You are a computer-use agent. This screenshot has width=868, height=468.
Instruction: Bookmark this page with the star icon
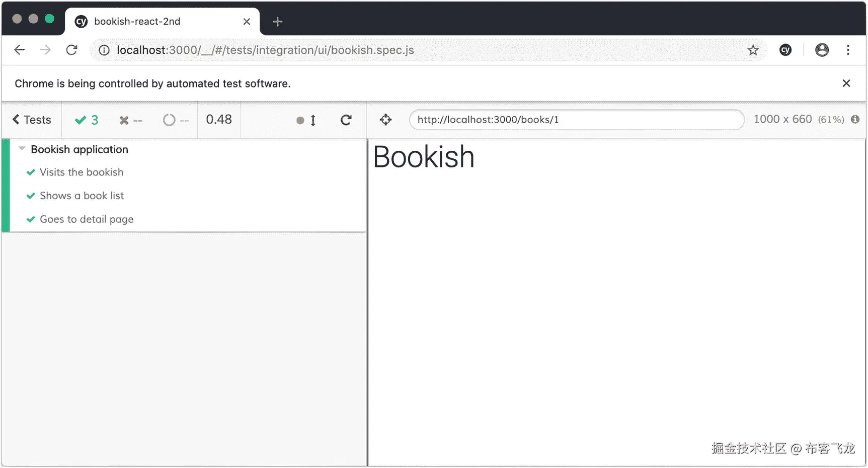pos(753,50)
